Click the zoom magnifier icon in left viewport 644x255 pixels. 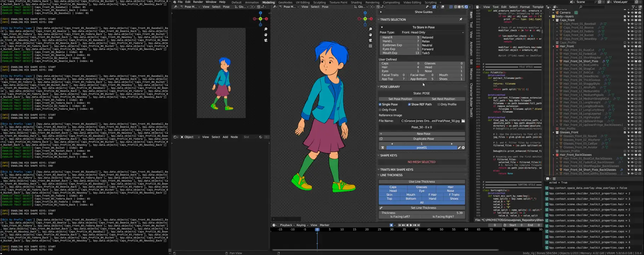click(266, 29)
